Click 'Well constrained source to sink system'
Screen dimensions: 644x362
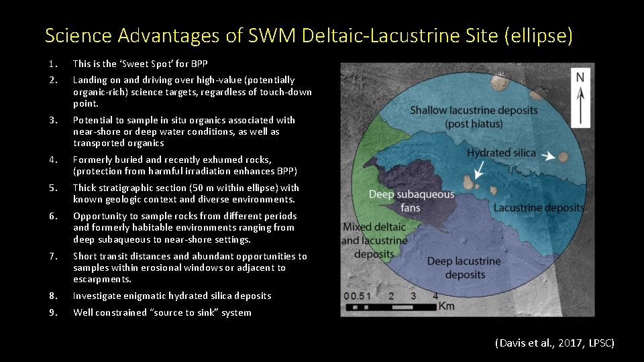point(162,312)
